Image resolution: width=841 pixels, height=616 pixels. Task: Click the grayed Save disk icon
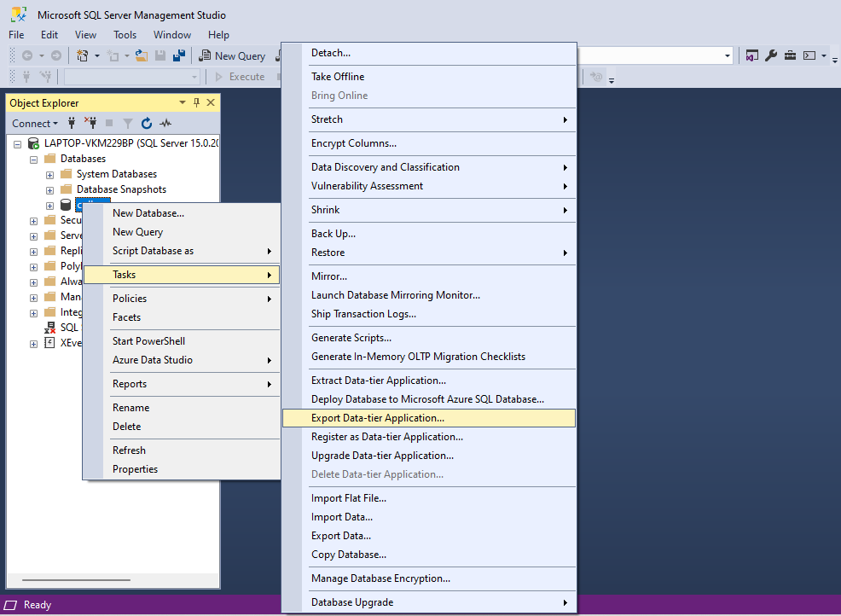click(x=159, y=55)
